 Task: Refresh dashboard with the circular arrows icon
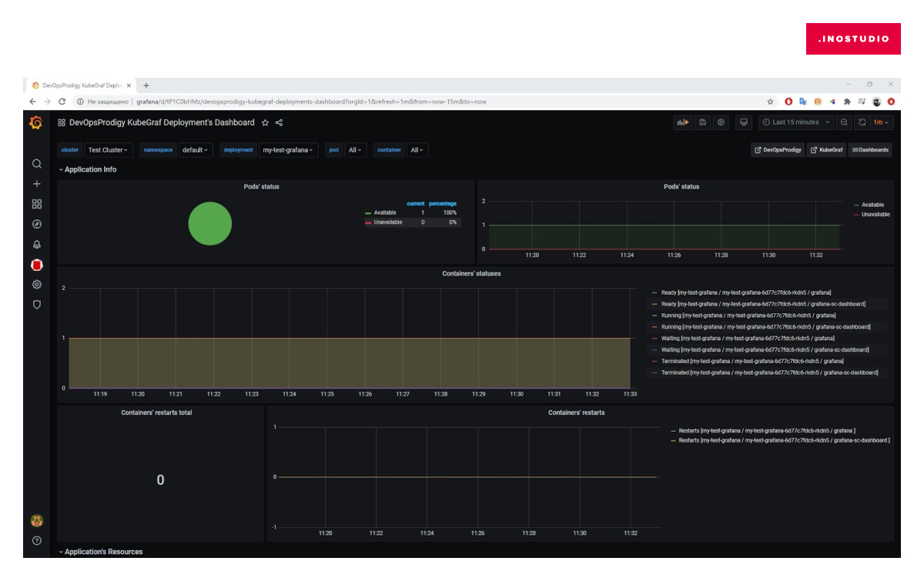point(862,122)
